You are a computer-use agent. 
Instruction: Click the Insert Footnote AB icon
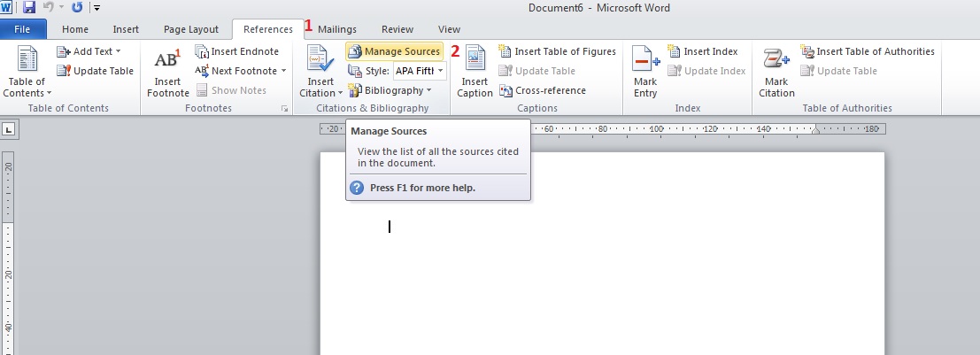(x=167, y=59)
